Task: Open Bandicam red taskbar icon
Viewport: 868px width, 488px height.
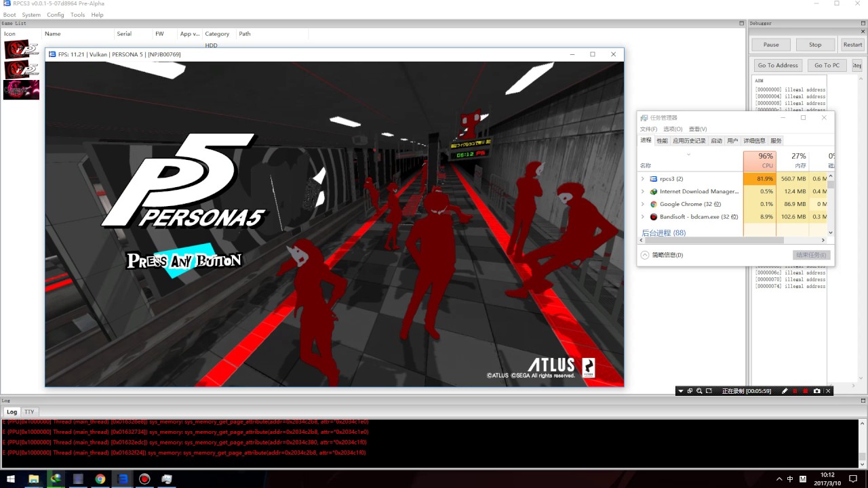Action: click(x=144, y=479)
